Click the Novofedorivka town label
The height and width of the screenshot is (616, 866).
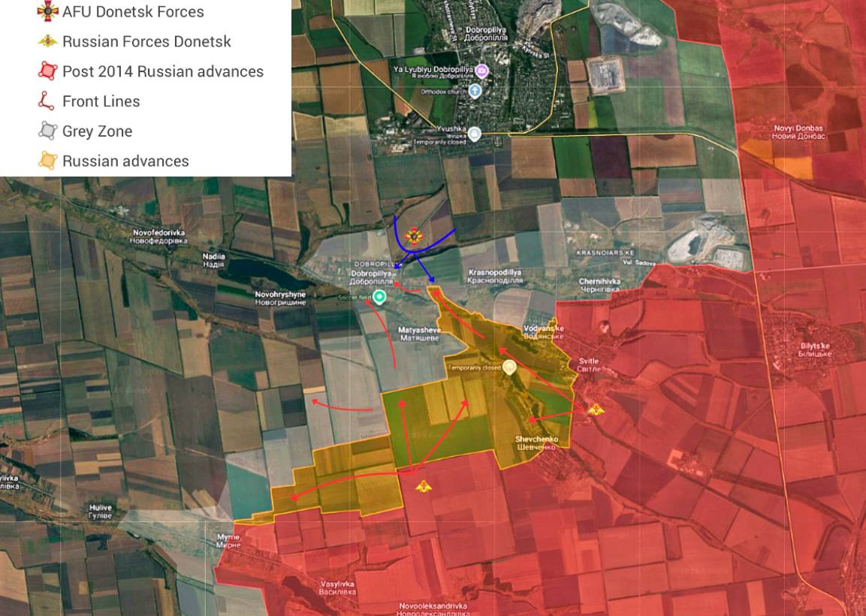point(158,237)
